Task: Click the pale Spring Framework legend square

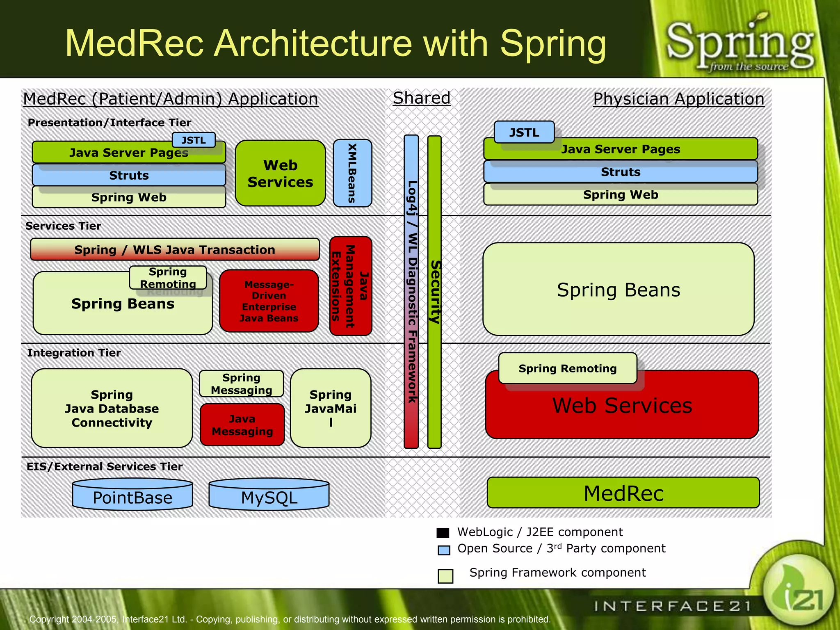Action: pos(445,576)
